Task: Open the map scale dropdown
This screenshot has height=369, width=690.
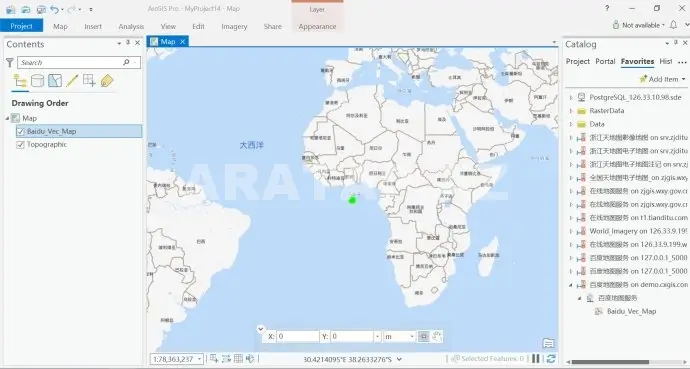Action: 199,359
